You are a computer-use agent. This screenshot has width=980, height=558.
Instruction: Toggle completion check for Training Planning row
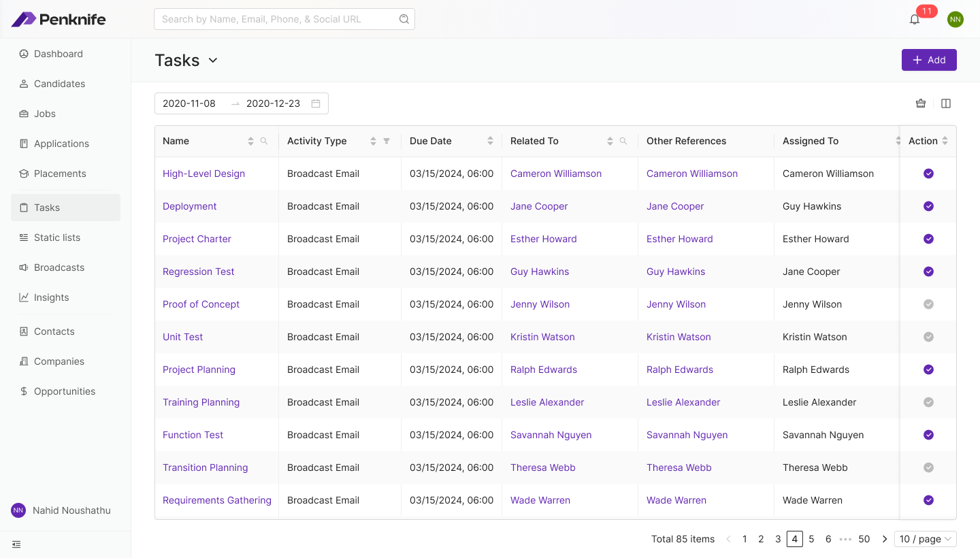tap(928, 402)
